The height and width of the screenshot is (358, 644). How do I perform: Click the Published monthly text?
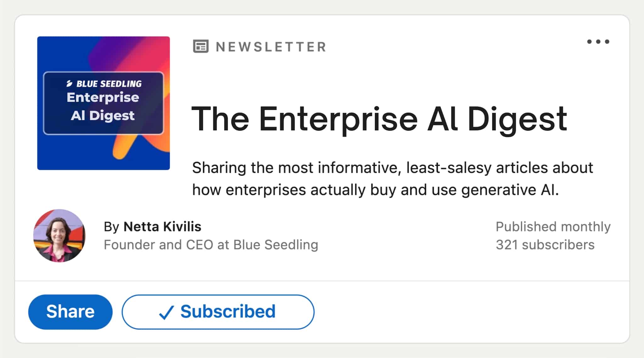click(x=553, y=227)
